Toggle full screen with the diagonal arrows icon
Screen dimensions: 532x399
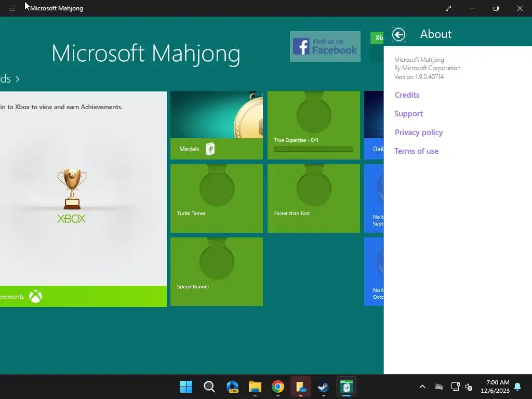[x=448, y=8]
